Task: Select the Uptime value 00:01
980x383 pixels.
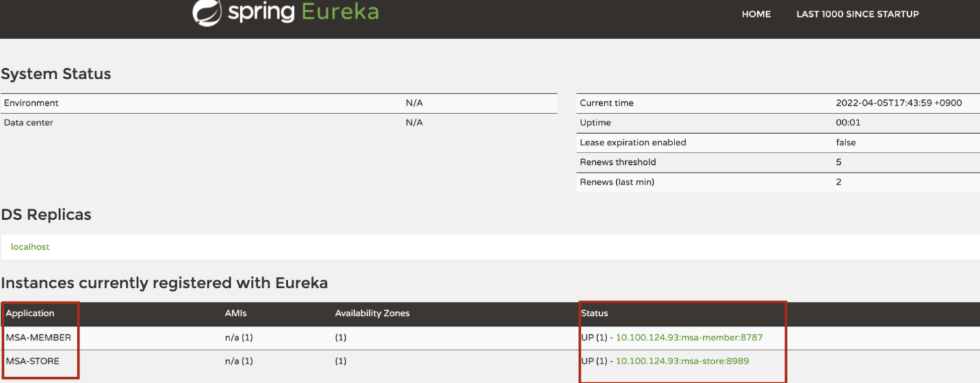Action: click(848, 122)
